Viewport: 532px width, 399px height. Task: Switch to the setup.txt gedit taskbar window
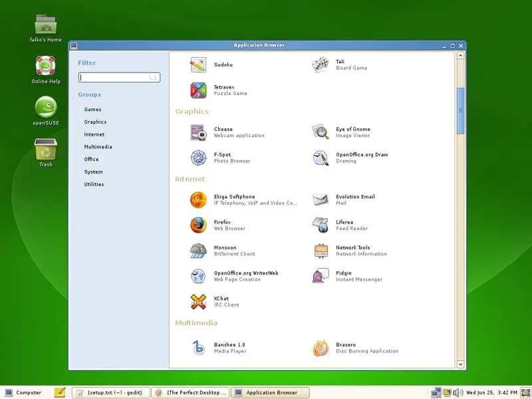110,392
